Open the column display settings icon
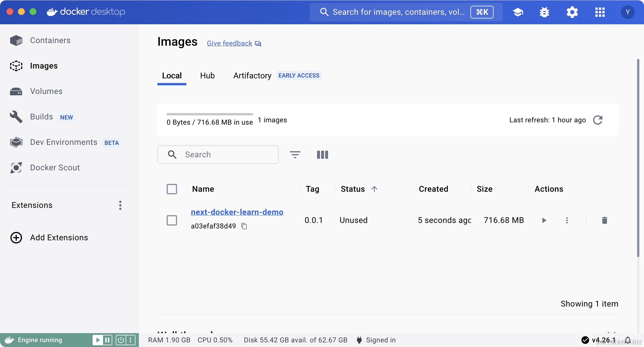 (x=322, y=155)
